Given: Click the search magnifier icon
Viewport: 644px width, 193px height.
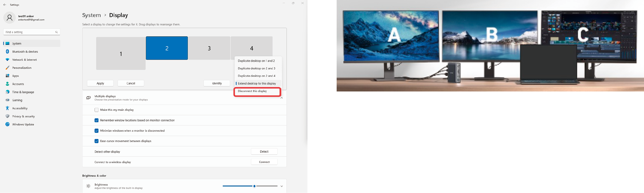Looking at the screenshot, I should coord(56,32).
